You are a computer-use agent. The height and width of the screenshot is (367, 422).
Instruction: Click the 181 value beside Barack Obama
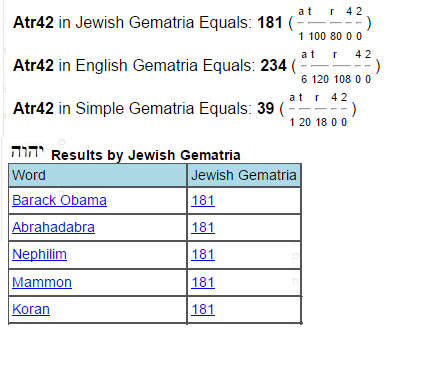point(203,200)
